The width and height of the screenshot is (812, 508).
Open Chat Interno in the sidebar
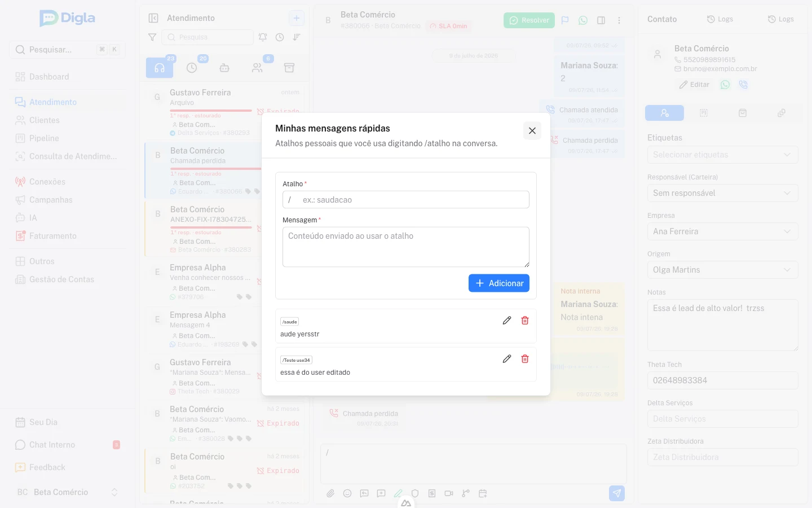click(x=68, y=445)
